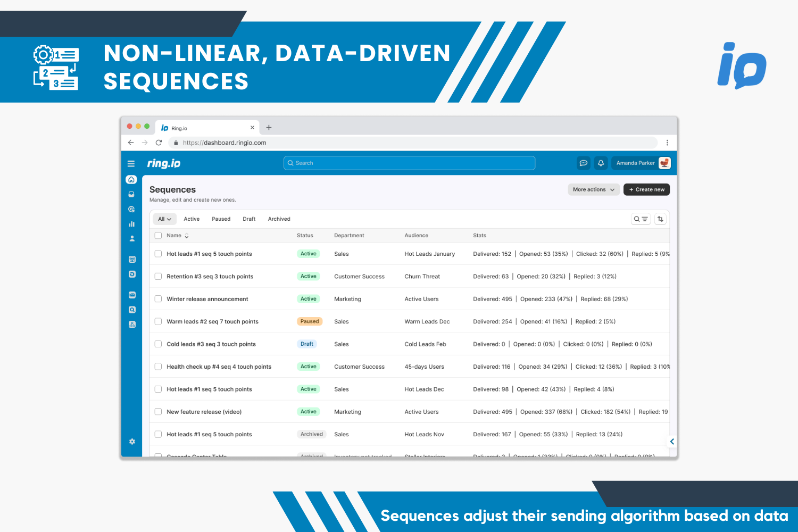The height and width of the screenshot is (532, 798).
Task: Tick the select-all checkbox beside Name
Action: click(x=158, y=236)
